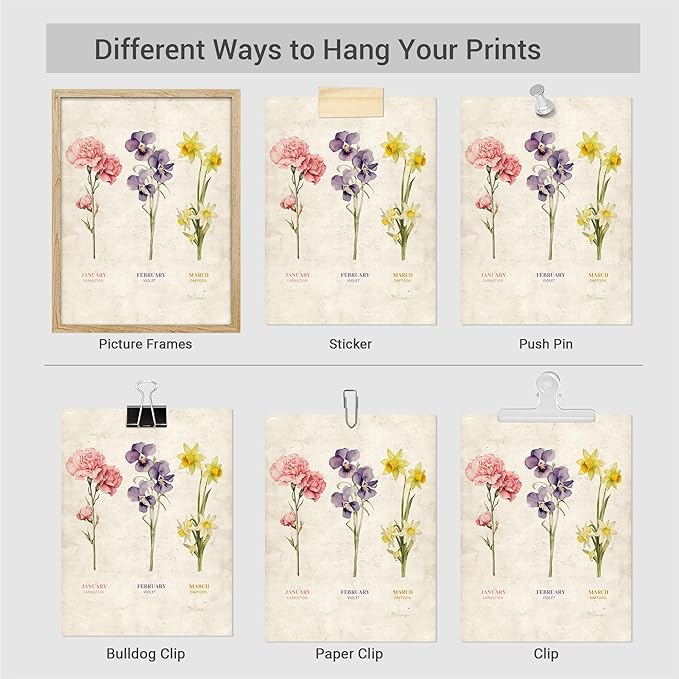679x679 pixels.
Task: Click the "Bulldog Clip" caption
Action: click(x=146, y=654)
